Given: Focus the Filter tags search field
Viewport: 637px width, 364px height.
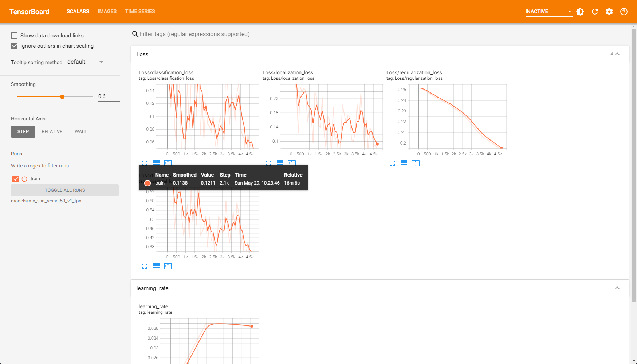Looking at the screenshot, I should point(380,34).
